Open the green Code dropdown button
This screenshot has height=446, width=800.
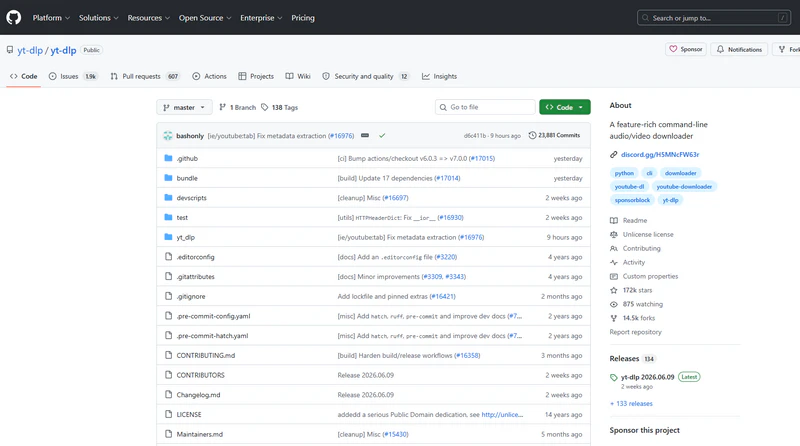tap(565, 107)
